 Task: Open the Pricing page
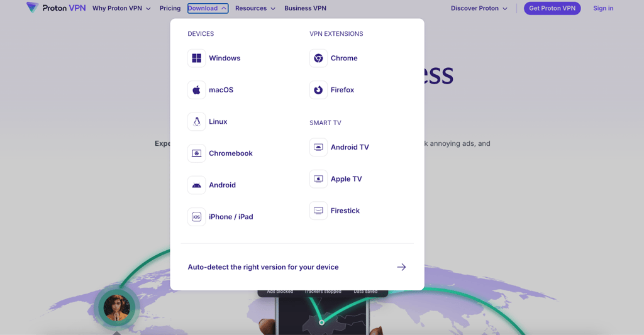[x=170, y=8]
